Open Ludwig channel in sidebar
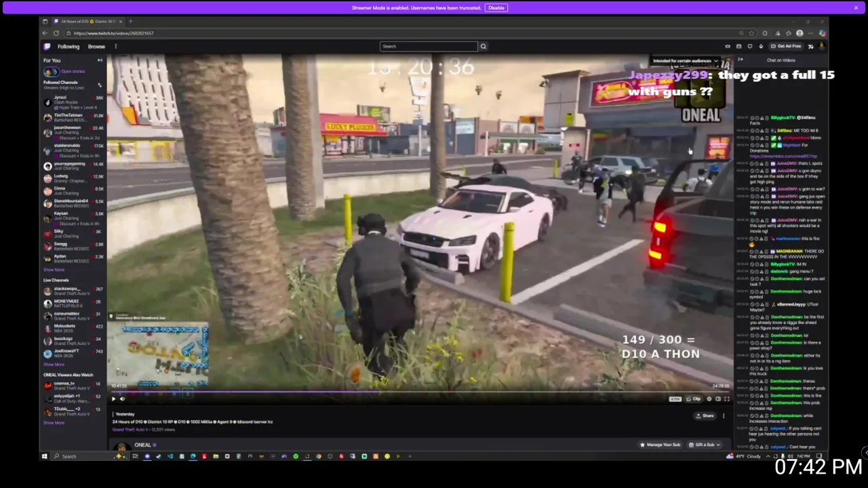The height and width of the screenshot is (488, 868). pos(73,178)
